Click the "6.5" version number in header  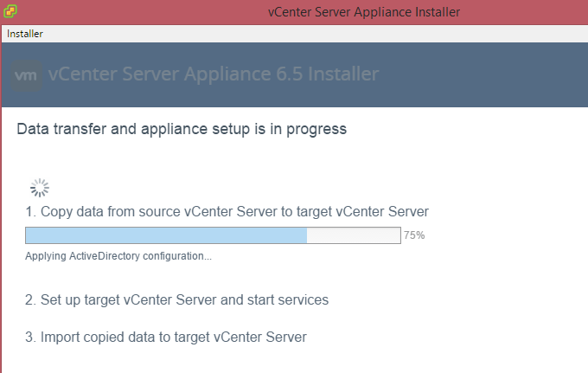click(x=290, y=74)
